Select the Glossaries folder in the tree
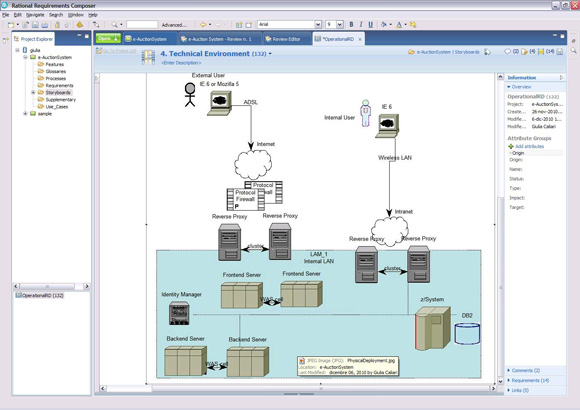The height and width of the screenshot is (410, 580). point(55,71)
